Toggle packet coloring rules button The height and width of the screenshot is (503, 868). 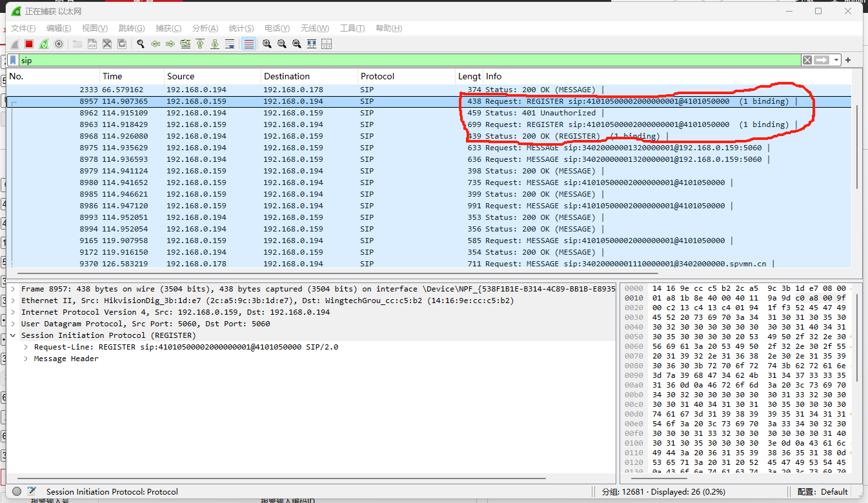pos(248,44)
